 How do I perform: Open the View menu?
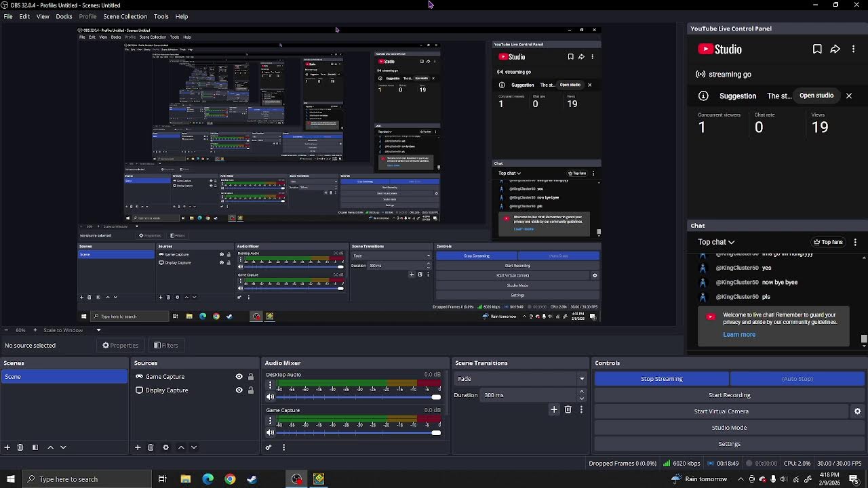(43, 16)
